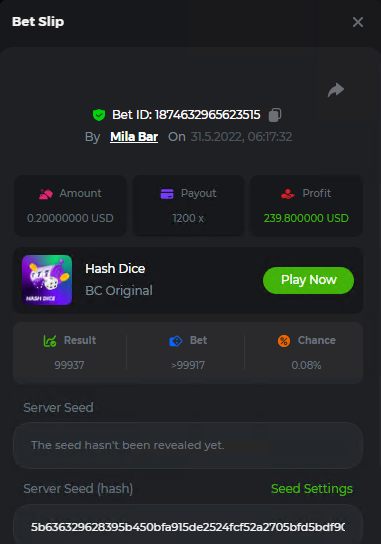
Task: Click the unrevealed Server Seed field
Action: (x=188, y=445)
